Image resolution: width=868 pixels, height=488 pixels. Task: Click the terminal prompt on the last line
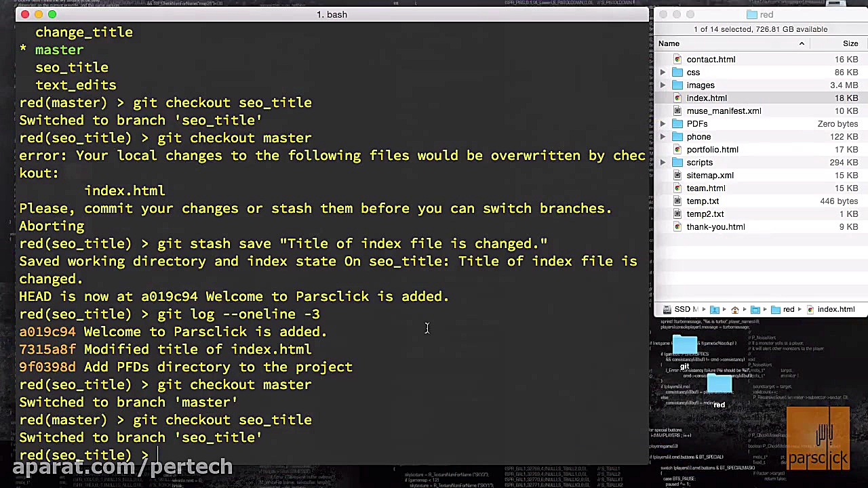[84, 455]
